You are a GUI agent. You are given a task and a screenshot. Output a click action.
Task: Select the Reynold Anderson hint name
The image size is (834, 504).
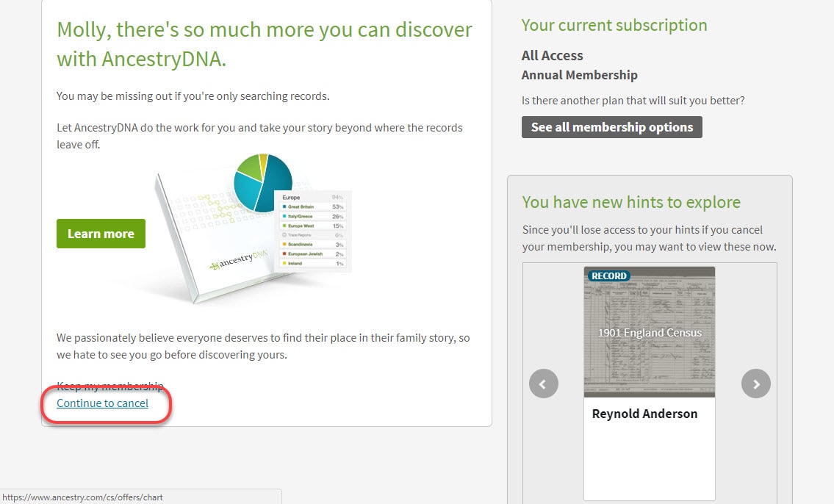click(644, 414)
